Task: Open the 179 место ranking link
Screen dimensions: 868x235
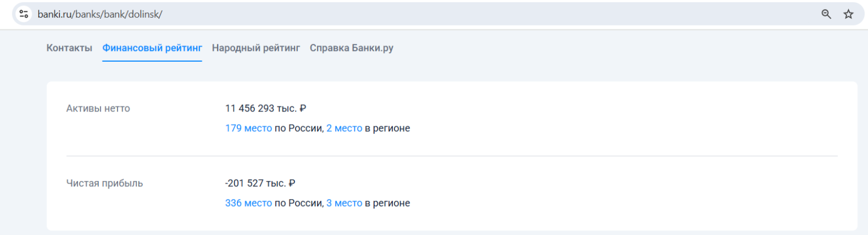Action: coord(249,129)
